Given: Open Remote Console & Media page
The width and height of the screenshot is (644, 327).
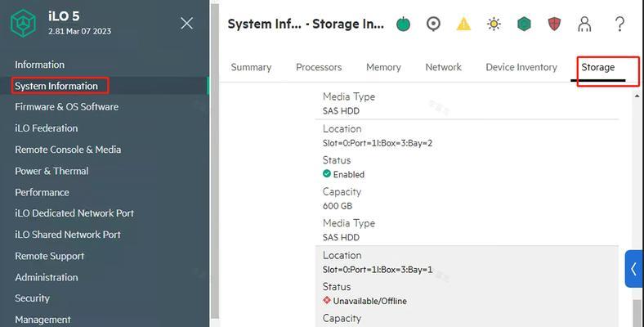Looking at the screenshot, I should click(68, 150).
